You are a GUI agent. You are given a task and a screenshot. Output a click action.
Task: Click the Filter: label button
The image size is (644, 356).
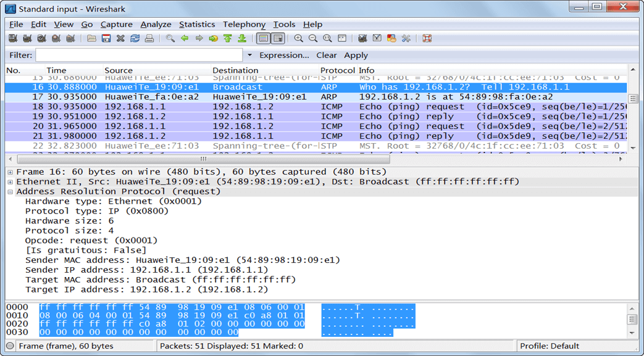pos(20,55)
